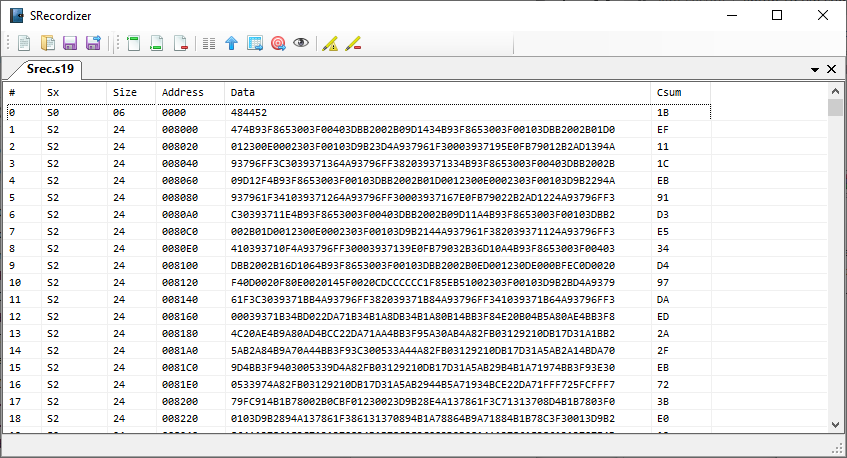Select address cell 008040
847x458 pixels.
coord(180,164)
